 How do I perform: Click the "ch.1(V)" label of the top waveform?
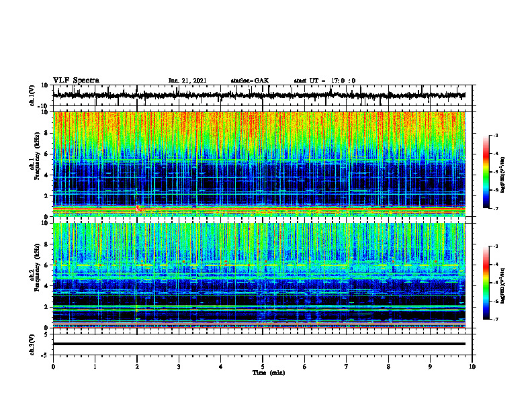click(x=32, y=95)
